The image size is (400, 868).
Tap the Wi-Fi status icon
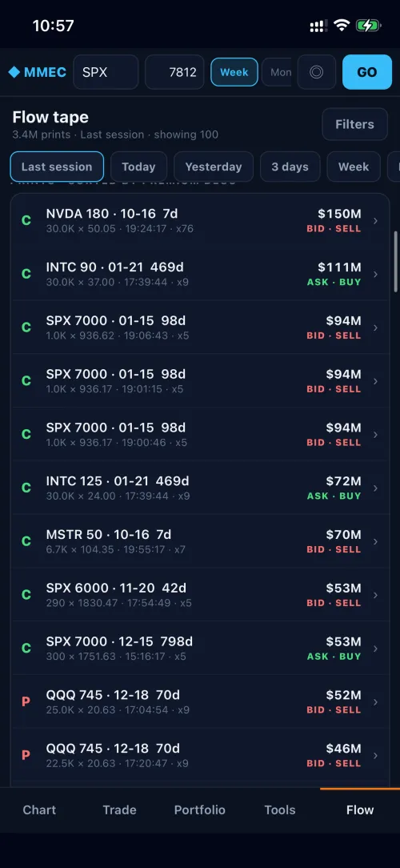tap(342, 26)
